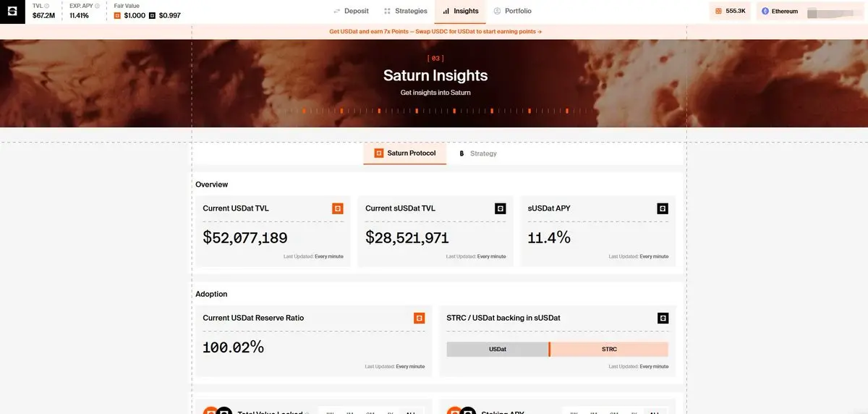The height and width of the screenshot is (414, 868).
Task: Click the Get insights into Saturn subtitle
Action: tap(435, 93)
